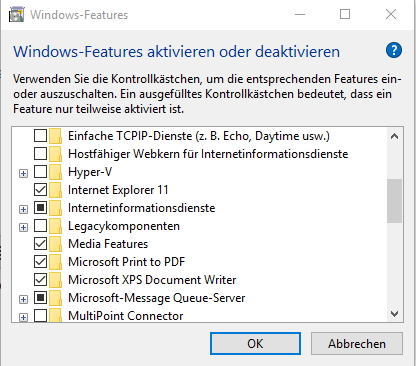The width and height of the screenshot is (416, 366).
Task: Expand the Legacykomponenten node
Action: [x=23, y=227]
